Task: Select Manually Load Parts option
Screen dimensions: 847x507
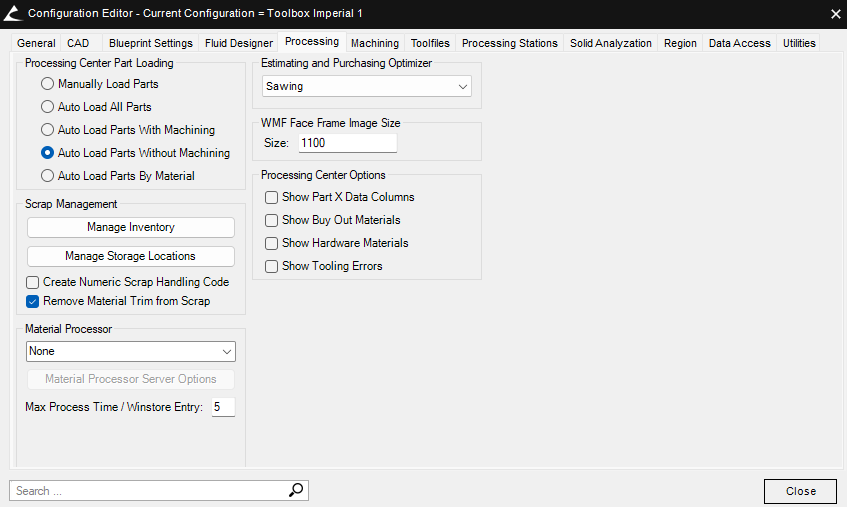Action: [47, 84]
